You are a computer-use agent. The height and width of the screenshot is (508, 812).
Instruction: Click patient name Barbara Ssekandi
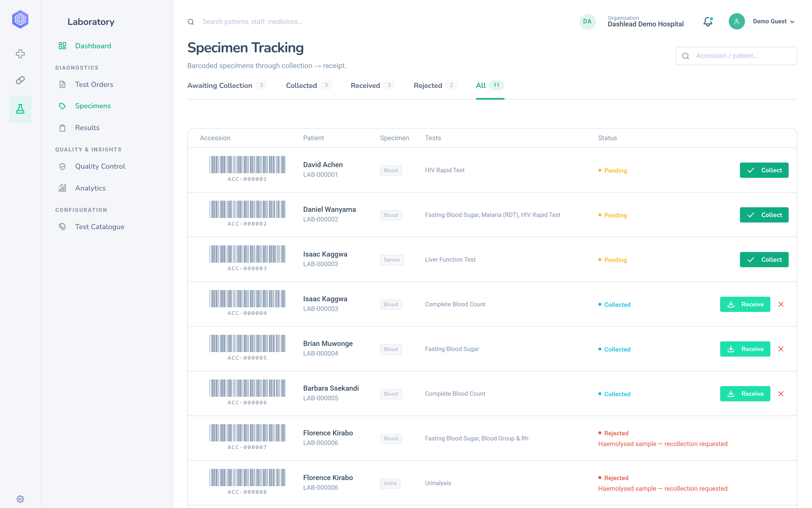pyautogui.click(x=331, y=388)
